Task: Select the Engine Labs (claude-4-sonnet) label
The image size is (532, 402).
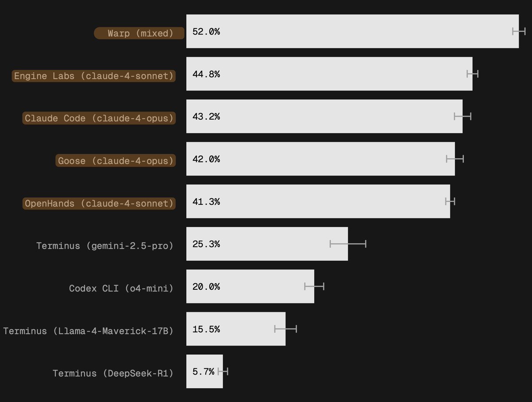Action: pyautogui.click(x=94, y=76)
